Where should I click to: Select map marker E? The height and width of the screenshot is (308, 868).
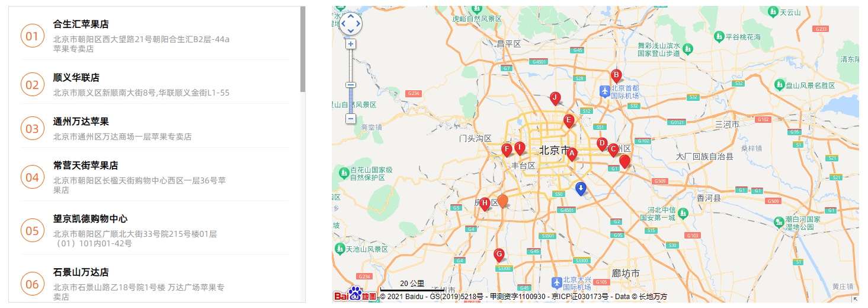pyautogui.click(x=569, y=121)
